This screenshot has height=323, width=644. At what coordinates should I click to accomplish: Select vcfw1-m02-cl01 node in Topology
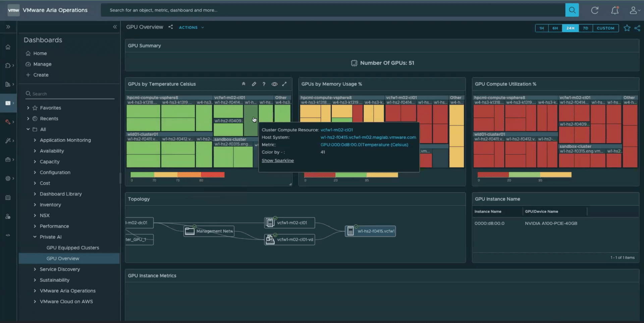coord(290,223)
